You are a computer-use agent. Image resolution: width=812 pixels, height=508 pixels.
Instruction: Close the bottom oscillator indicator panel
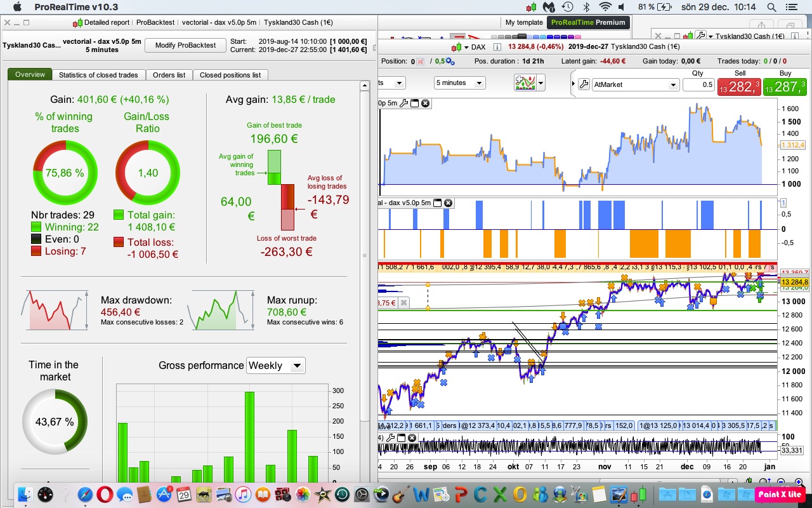pos(412,438)
